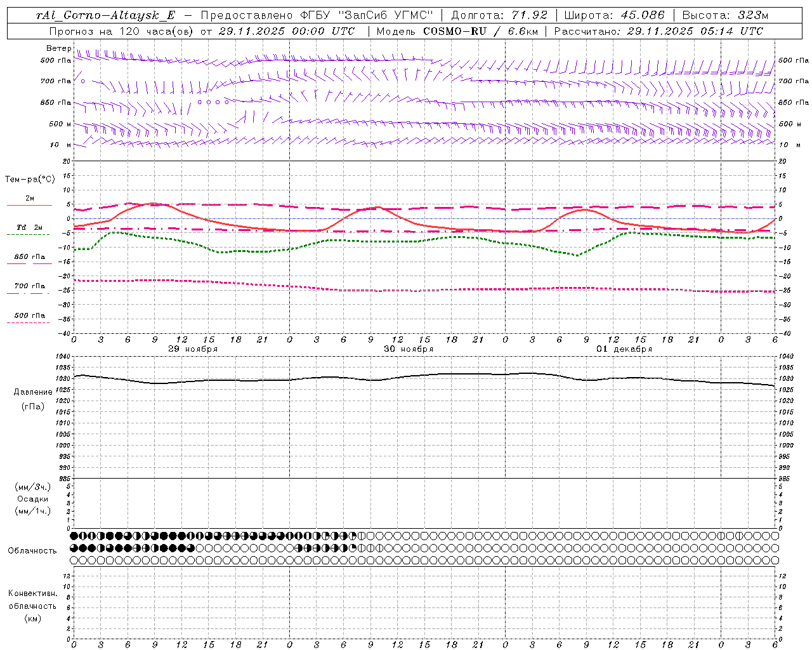Select the (мм/3ч.) precipitation unit label
Image resolution: width=812 pixels, height=650 pixels.
32,487
